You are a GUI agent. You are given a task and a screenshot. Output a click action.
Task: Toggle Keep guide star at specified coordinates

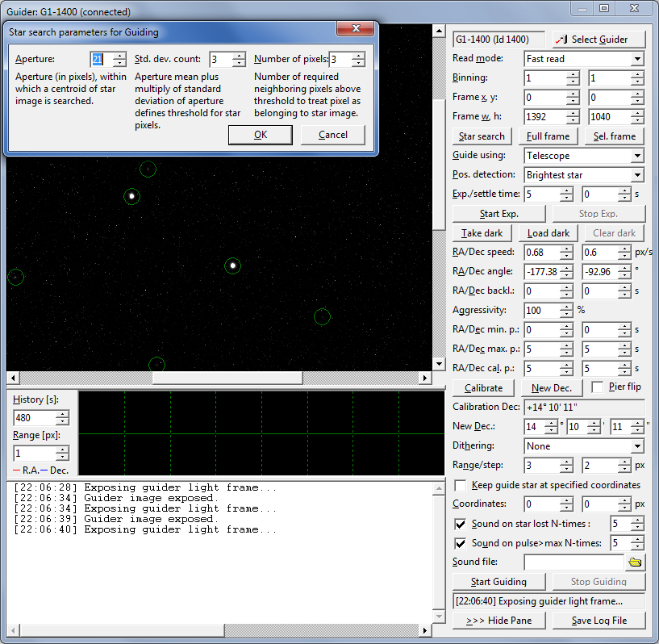click(460, 485)
